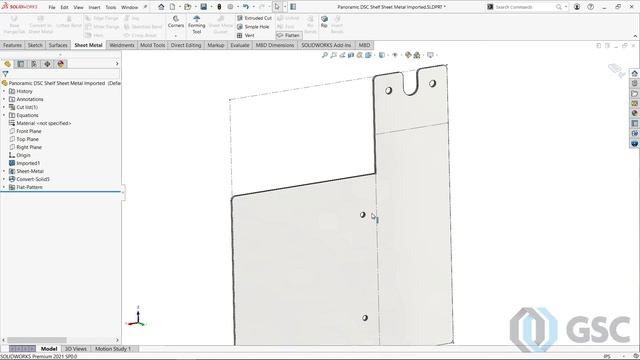This screenshot has height=360, width=640.
Task: Select the Front Plane
Action: (25, 131)
